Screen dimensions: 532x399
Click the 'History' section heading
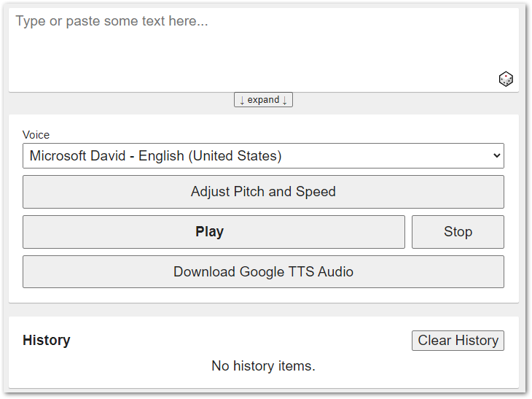47,341
